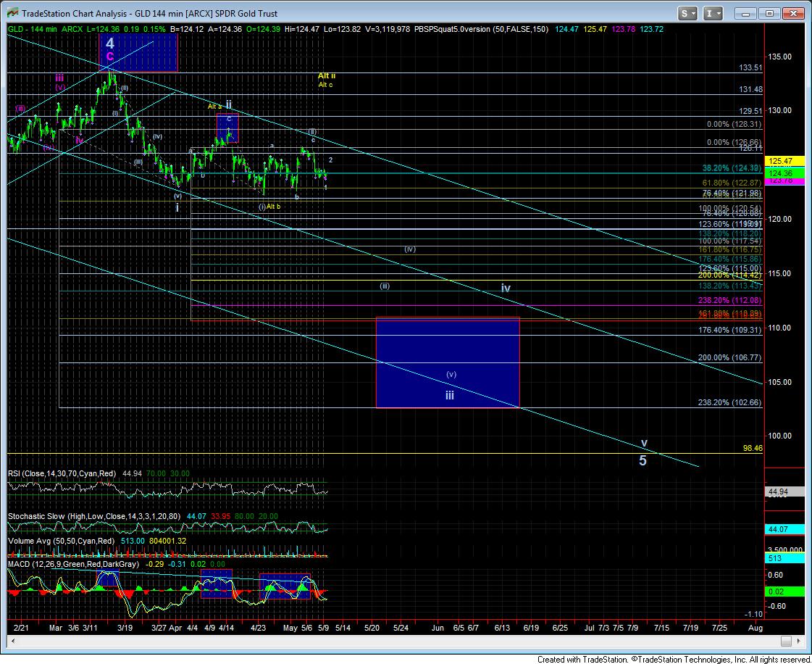Click the Aug label on the time axis

756,628
